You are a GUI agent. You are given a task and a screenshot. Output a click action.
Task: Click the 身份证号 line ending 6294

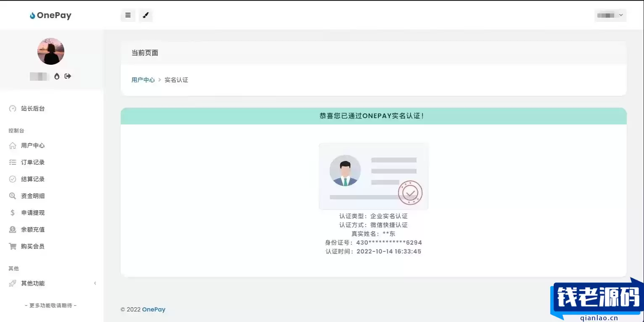374,243
